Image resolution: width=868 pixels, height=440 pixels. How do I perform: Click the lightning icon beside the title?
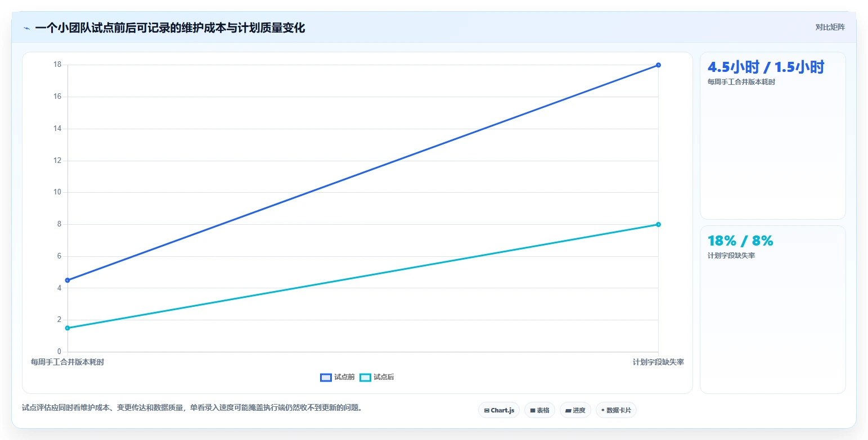coord(26,28)
